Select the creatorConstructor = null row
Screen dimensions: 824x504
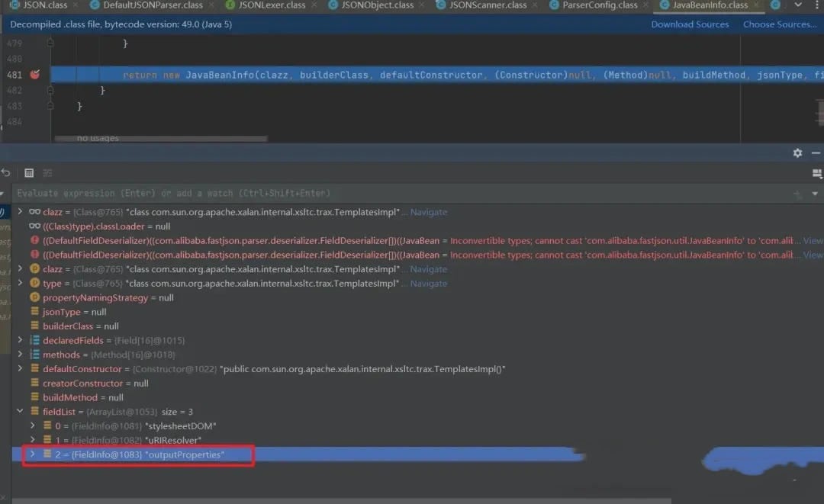417,383
